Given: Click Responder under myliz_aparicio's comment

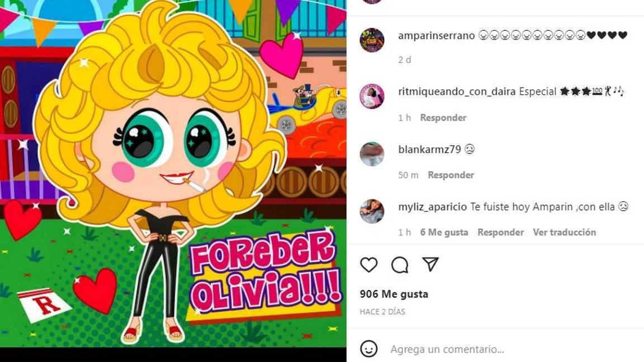Looking at the screenshot, I should pos(501,232).
